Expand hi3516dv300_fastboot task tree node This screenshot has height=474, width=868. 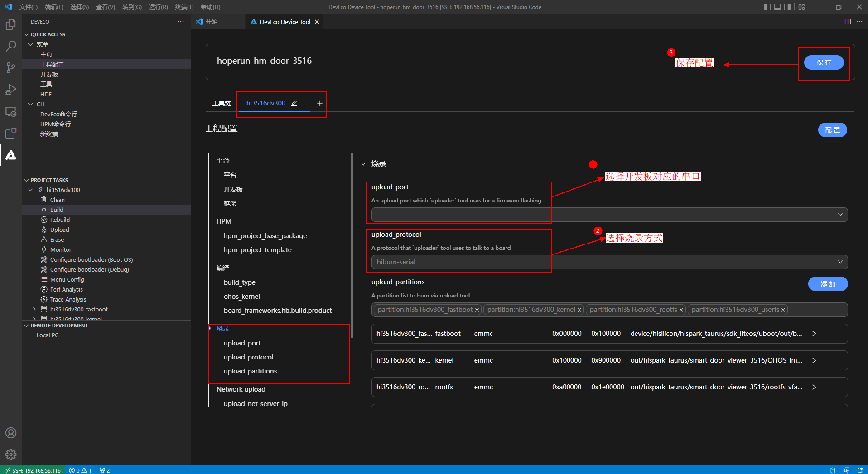34,309
